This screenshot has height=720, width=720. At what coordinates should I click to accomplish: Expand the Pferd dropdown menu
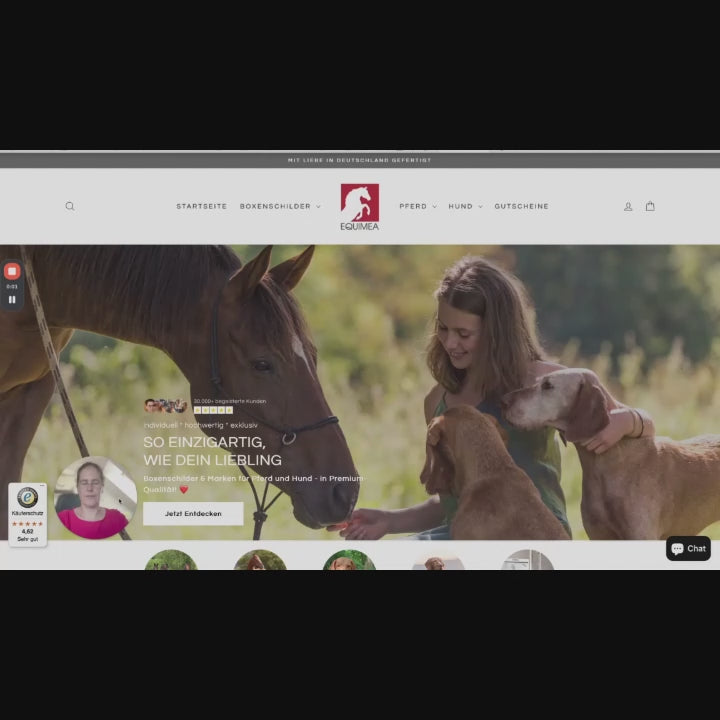pos(417,206)
